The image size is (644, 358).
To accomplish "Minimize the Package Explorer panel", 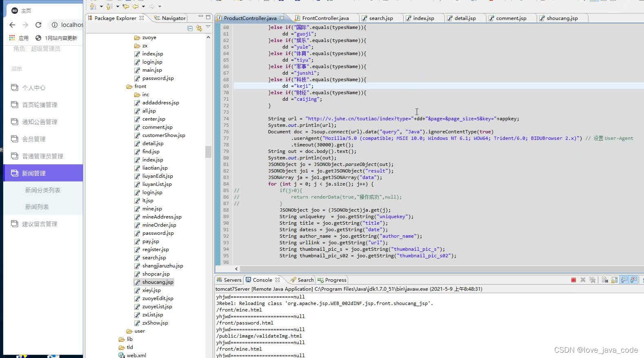I will pos(200,17).
